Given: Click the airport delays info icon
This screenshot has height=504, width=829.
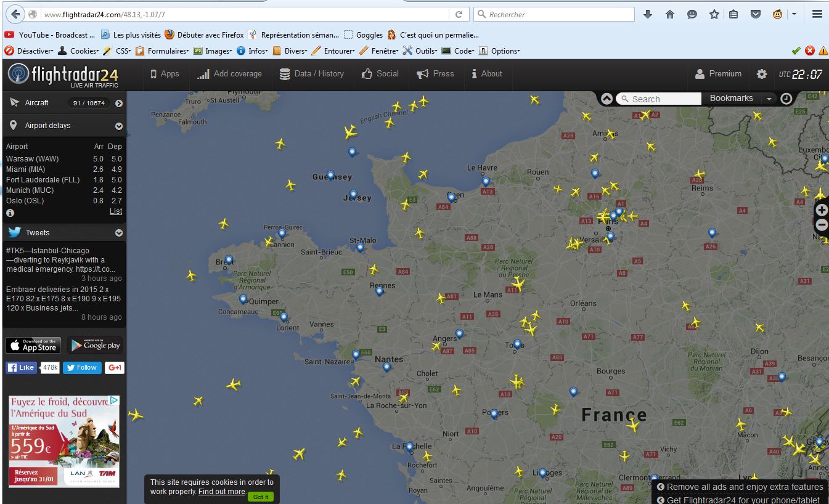Looking at the screenshot, I should coord(10,213).
